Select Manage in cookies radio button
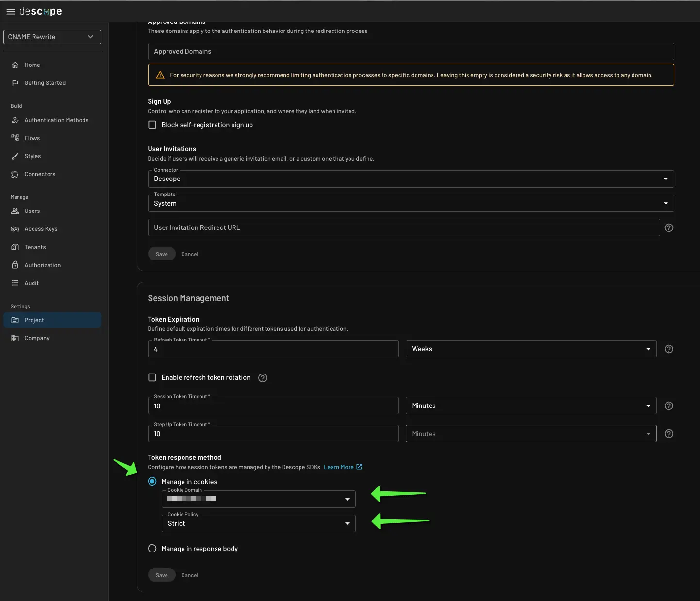Viewport: 700px width, 601px height. [x=152, y=481]
